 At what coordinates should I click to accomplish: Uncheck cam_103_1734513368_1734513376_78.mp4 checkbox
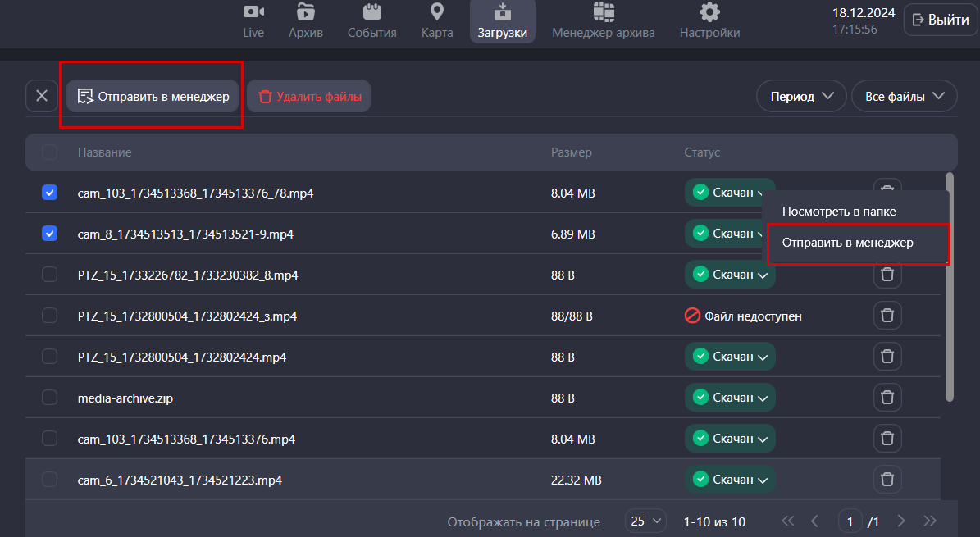click(49, 193)
